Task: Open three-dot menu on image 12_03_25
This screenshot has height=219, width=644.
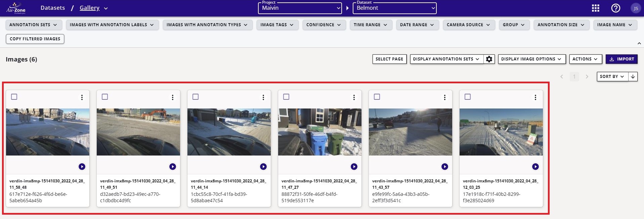Action: pyautogui.click(x=535, y=97)
